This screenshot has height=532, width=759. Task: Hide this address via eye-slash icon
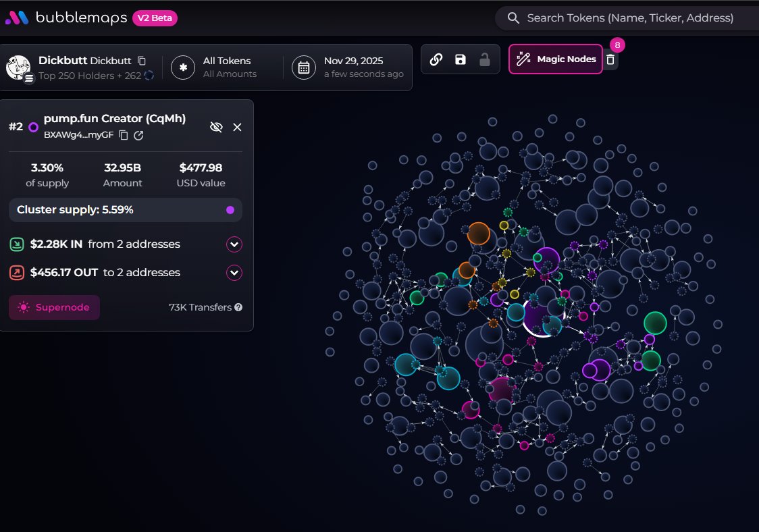click(216, 127)
